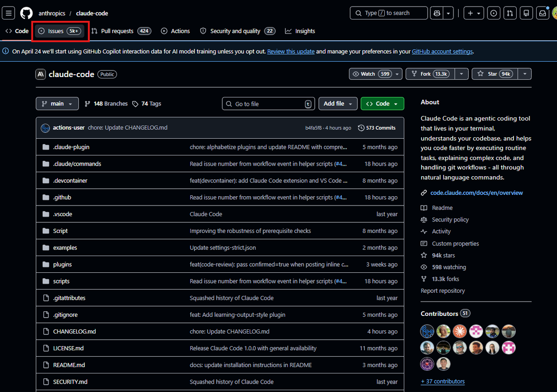Open the scripts folder

pos(61,281)
